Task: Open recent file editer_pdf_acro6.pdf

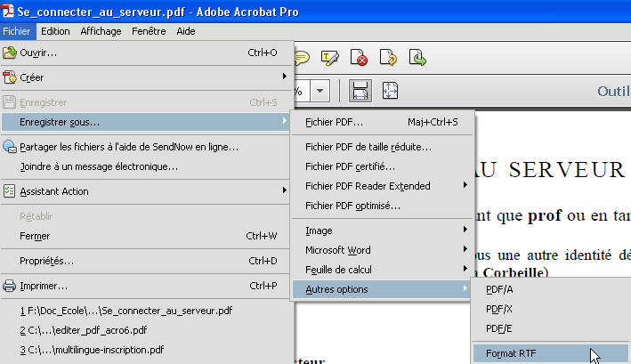Action: click(84, 330)
